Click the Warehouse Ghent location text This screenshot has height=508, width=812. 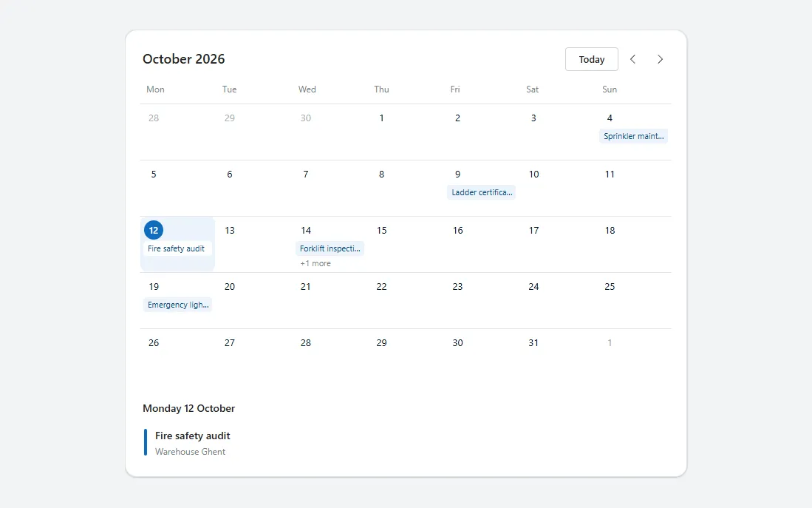click(190, 452)
